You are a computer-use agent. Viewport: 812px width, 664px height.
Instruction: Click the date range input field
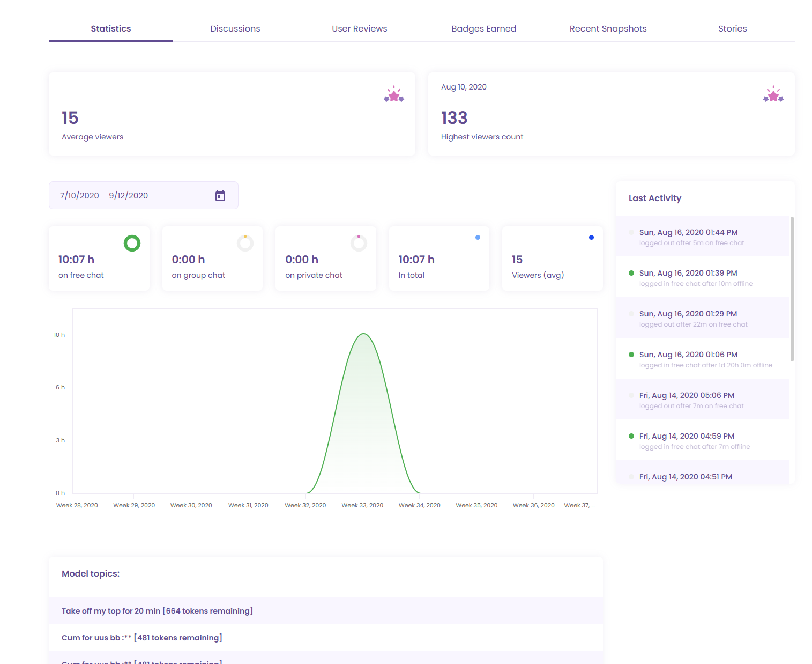(144, 195)
